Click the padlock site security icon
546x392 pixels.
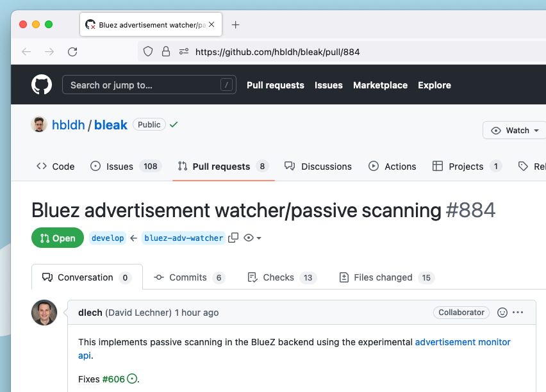[166, 51]
